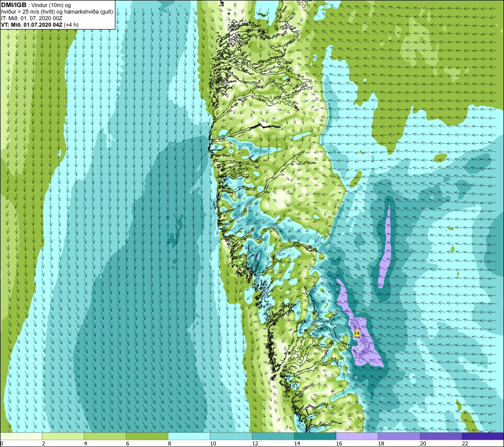Click the legend scale value "2"

43,443
